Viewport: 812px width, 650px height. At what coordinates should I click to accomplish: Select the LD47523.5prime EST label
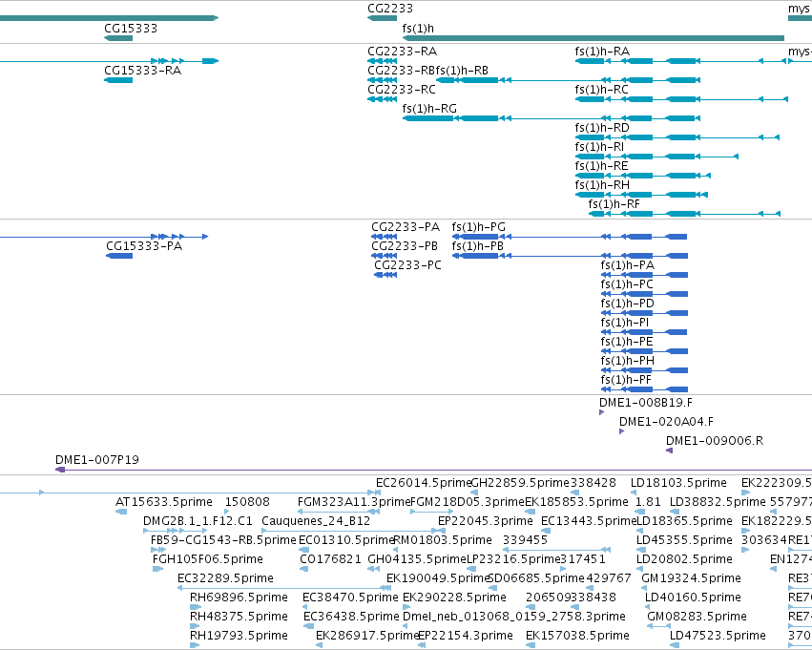pyautogui.click(x=718, y=636)
